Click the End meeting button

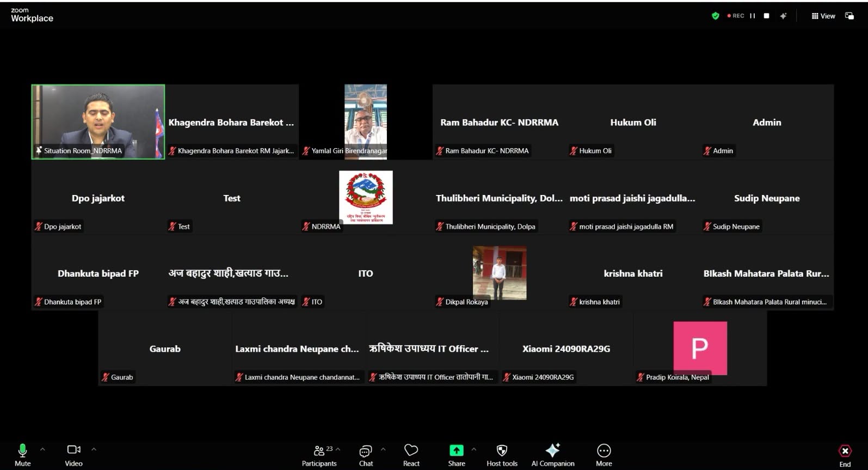click(x=845, y=455)
